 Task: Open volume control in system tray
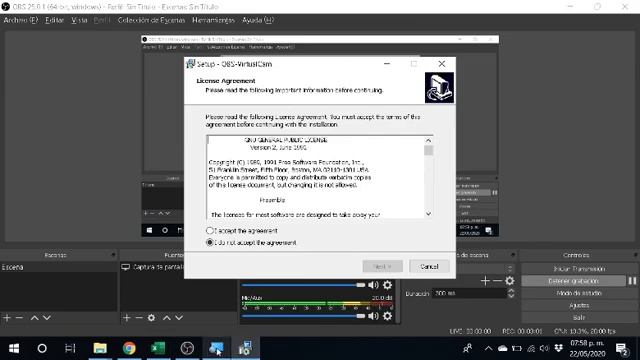(544, 348)
